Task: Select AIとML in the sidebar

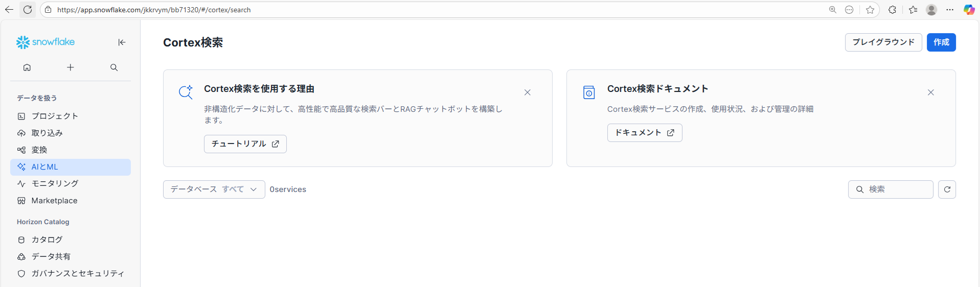Action: coord(71,167)
